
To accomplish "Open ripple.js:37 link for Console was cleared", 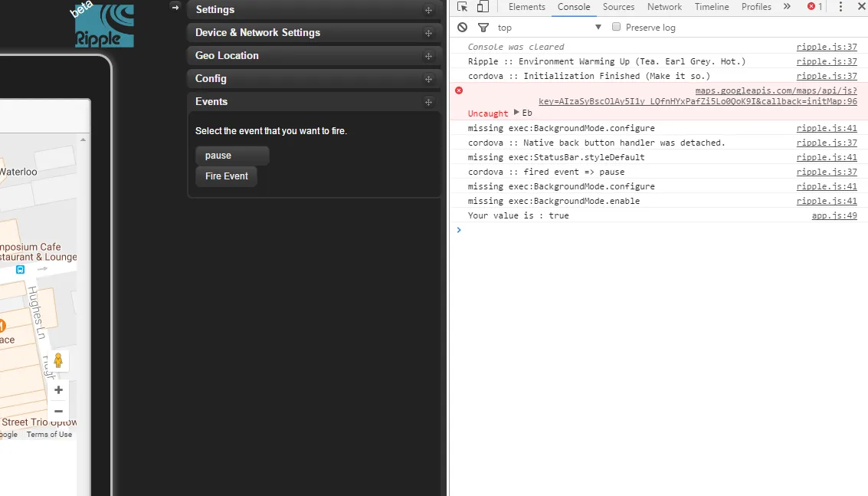I will (827, 47).
